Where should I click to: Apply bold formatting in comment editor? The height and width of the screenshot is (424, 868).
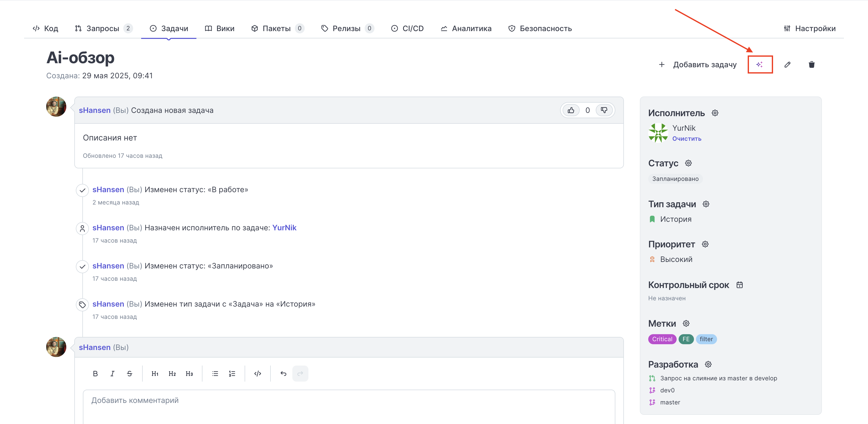click(95, 374)
